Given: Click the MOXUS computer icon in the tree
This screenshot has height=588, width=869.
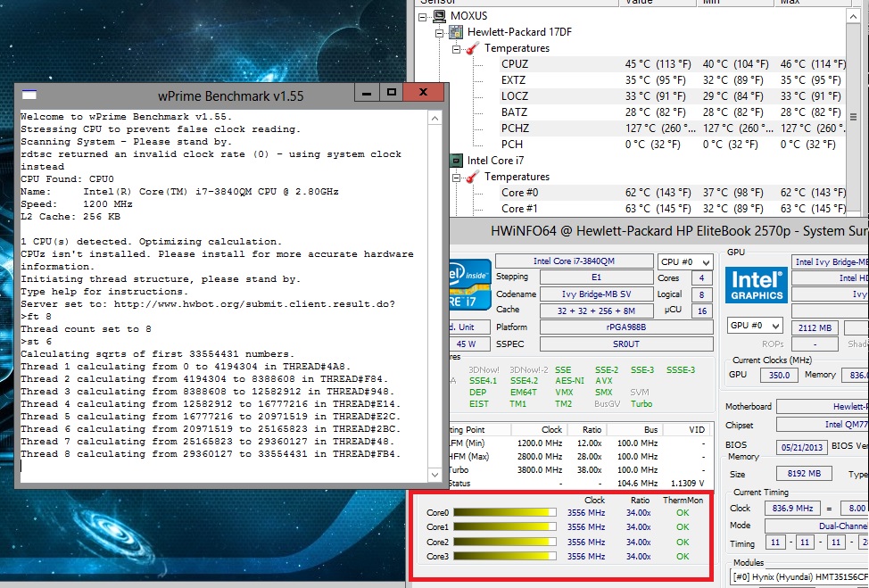Looking at the screenshot, I should 440,16.
